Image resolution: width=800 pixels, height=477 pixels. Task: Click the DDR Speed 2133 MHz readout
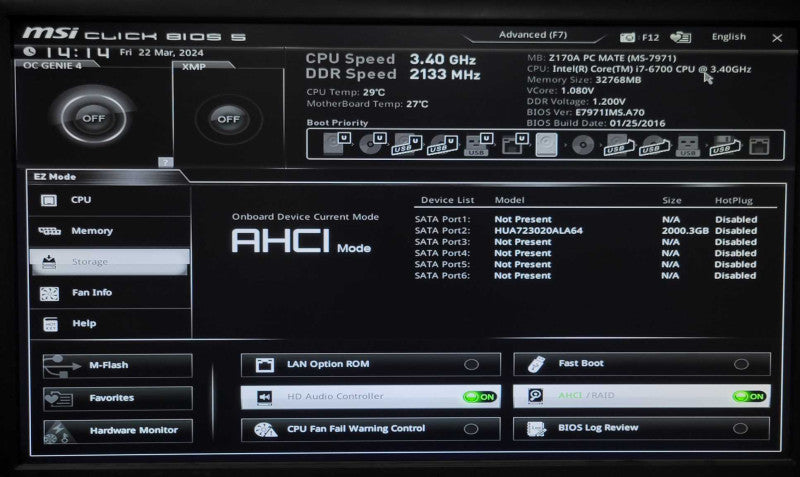pyautogui.click(x=393, y=74)
